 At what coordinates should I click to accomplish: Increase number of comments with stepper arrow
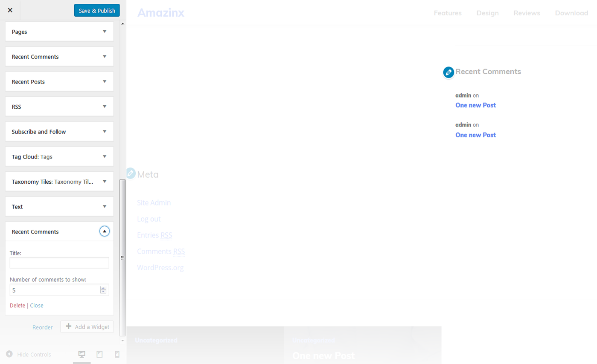coord(103,288)
